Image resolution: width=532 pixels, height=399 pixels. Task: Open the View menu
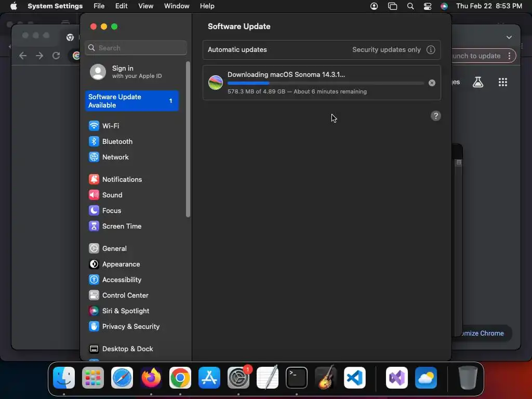point(145,6)
